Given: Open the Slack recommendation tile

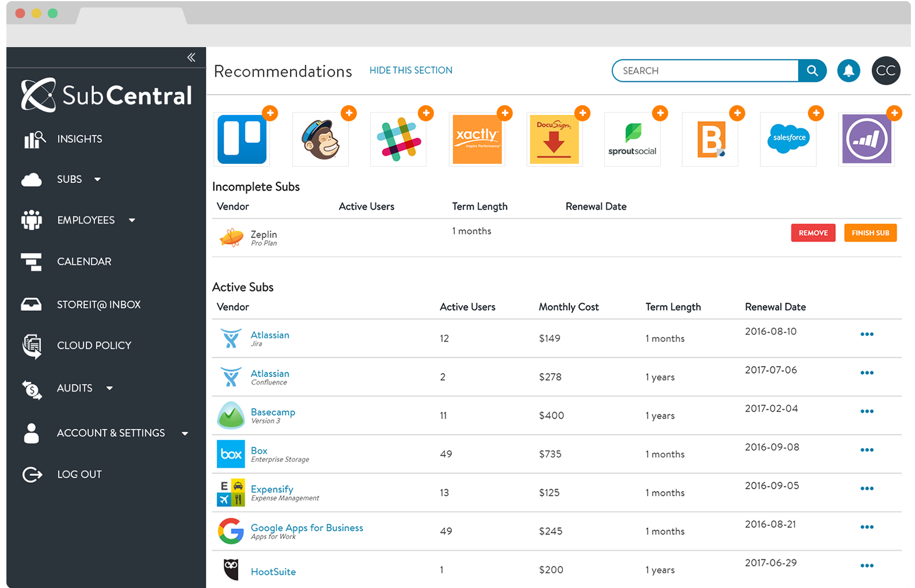Looking at the screenshot, I should (398, 139).
